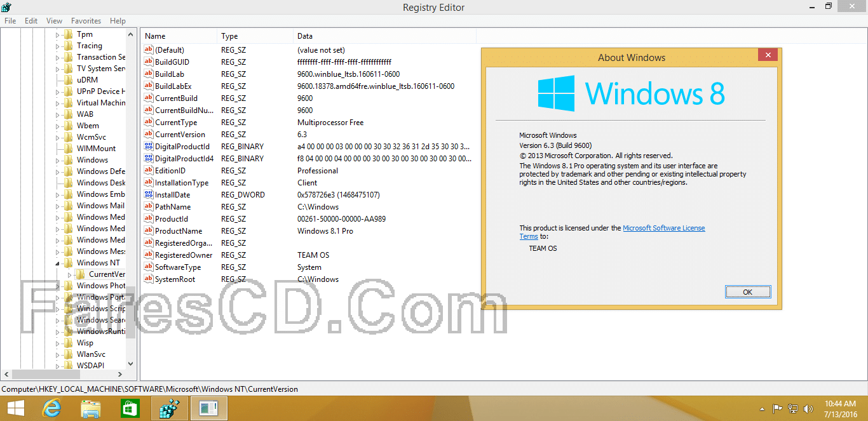Expand the WAB tree node

[x=57, y=115]
